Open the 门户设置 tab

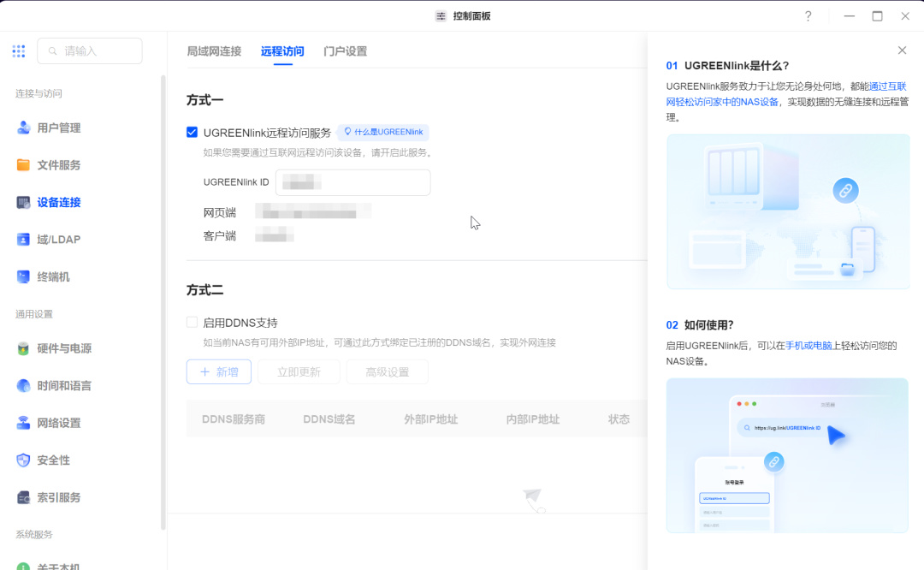tap(346, 51)
